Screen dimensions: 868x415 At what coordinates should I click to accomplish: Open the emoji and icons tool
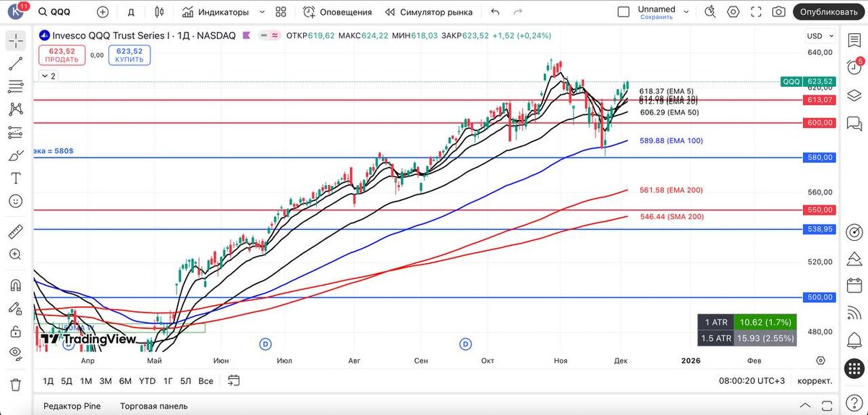coord(15,200)
